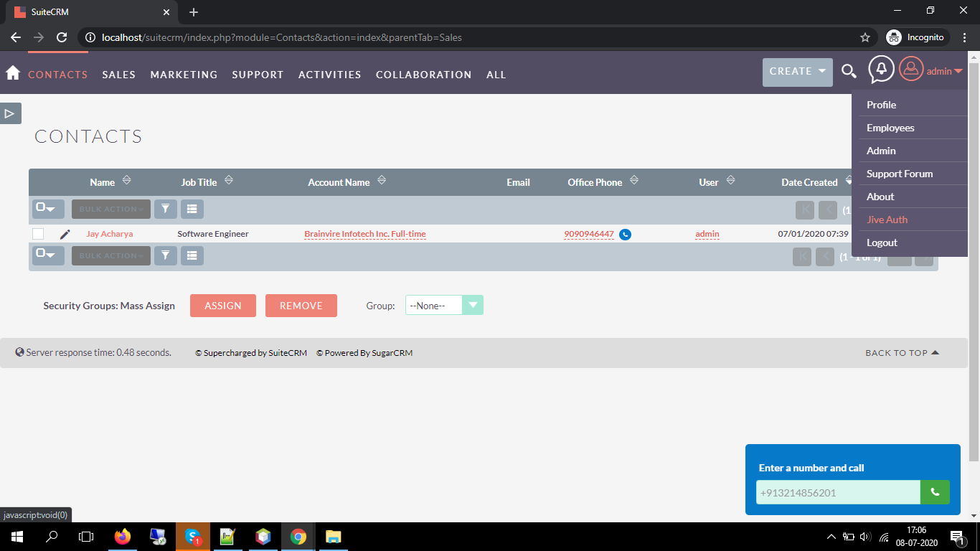This screenshot has width=980, height=551.
Task: Click the 9090946447 phone number link
Action: point(589,234)
